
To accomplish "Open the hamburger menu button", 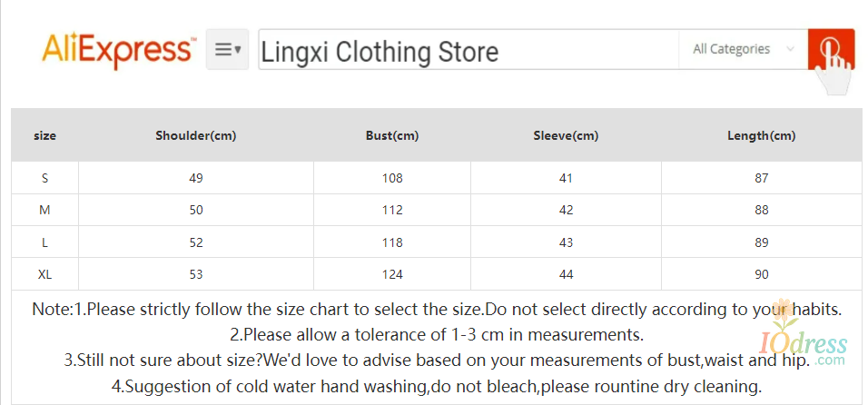I will pos(227,50).
